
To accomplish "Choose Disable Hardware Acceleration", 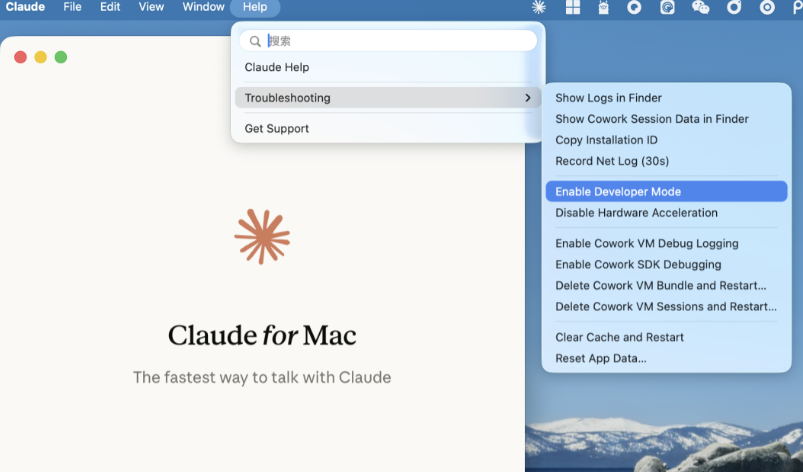I will tap(637, 212).
